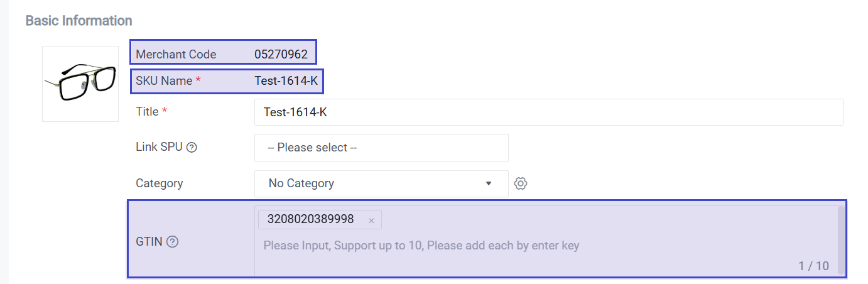Open the Link SPU 'Please select' dropdown
Viewport: 868px width, 284px height.
point(381,148)
